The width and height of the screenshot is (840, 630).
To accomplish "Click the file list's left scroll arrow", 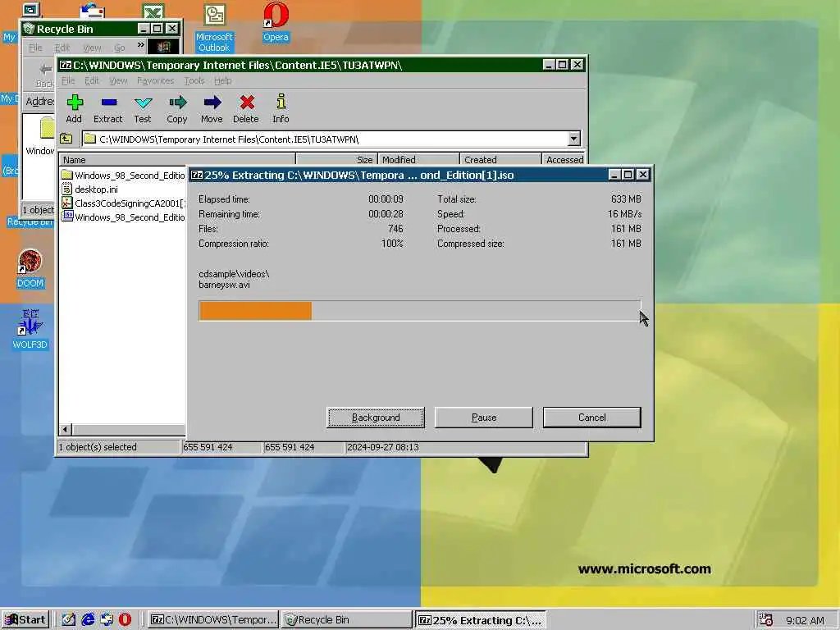I will (66, 429).
